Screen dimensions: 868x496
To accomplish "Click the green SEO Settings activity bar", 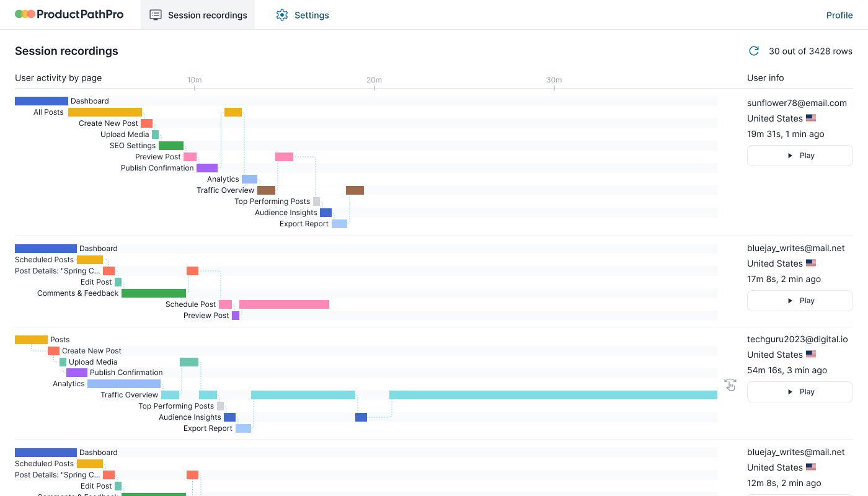I will click(x=171, y=146).
